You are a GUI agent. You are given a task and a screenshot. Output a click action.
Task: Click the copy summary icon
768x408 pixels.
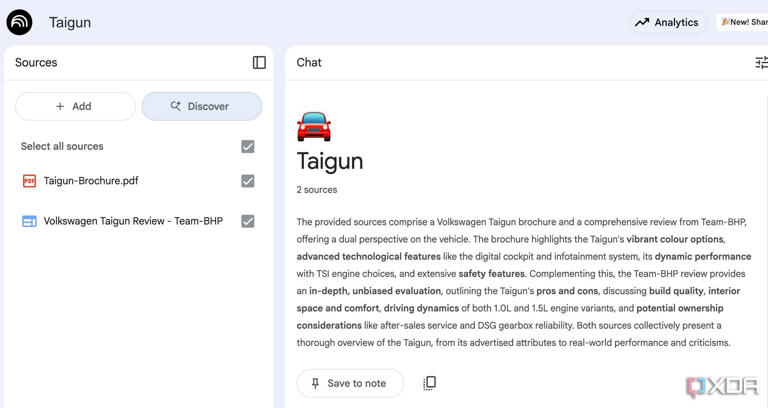tap(429, 383)
